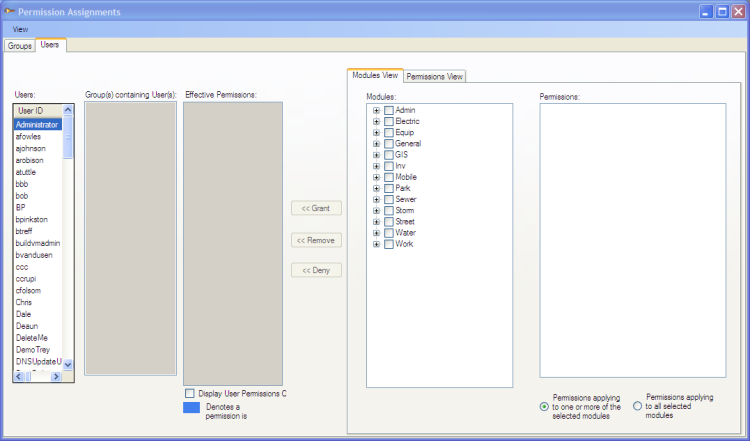Check the Work module checkbox
This screenshot has width=750, height=441.
[389, 244]
